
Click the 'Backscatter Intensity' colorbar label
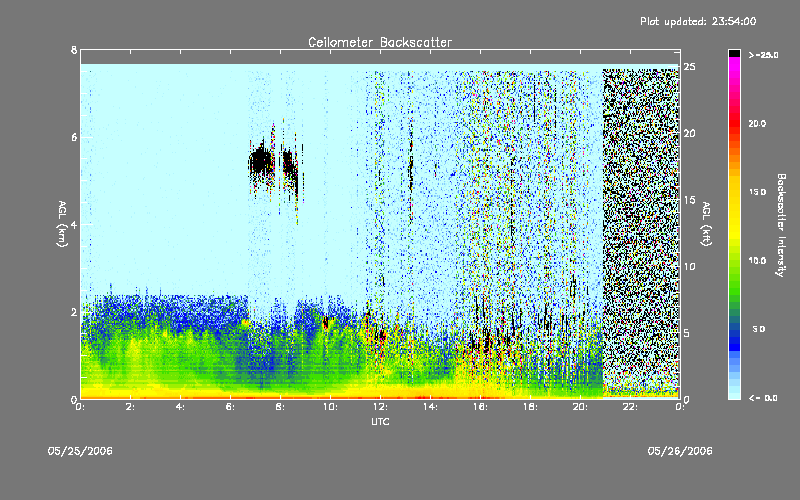click(x=781, y=225)
